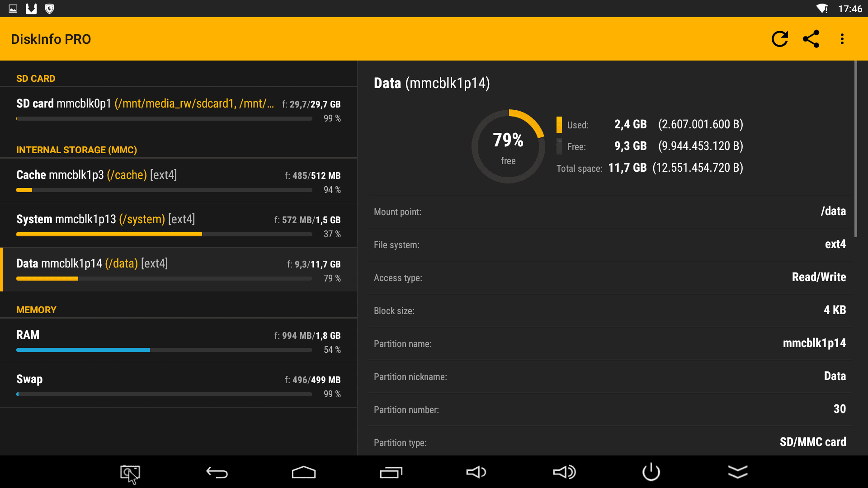
Task: Tap the Access type Read/Write row
Action: point(610,277)
